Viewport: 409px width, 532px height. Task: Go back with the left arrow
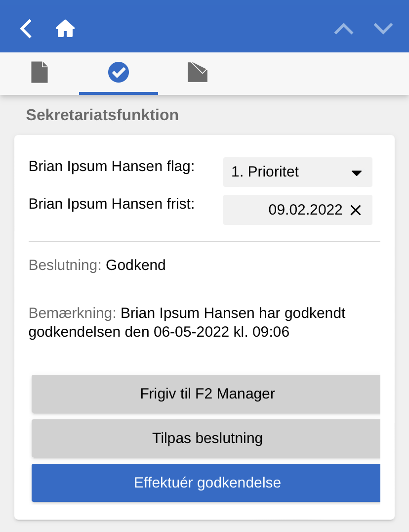26,29
